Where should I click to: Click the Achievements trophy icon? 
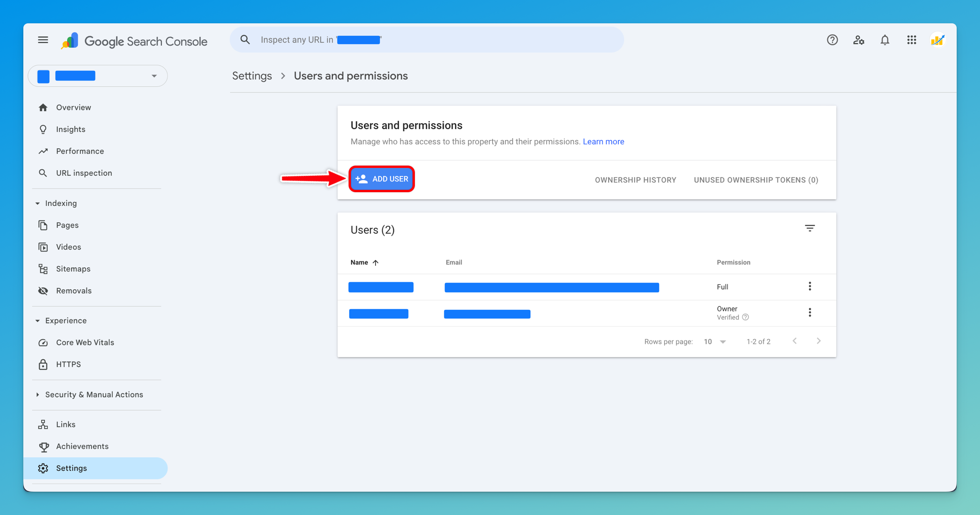43,446
